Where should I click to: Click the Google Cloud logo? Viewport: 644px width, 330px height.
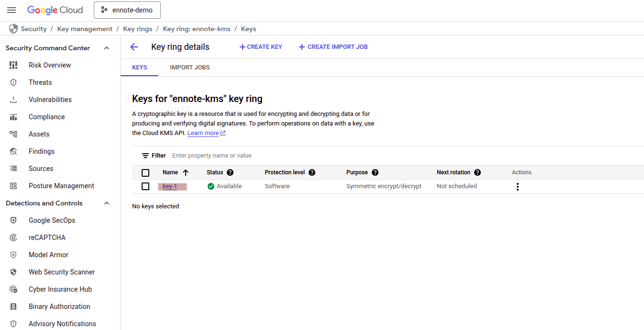(55, 10)
